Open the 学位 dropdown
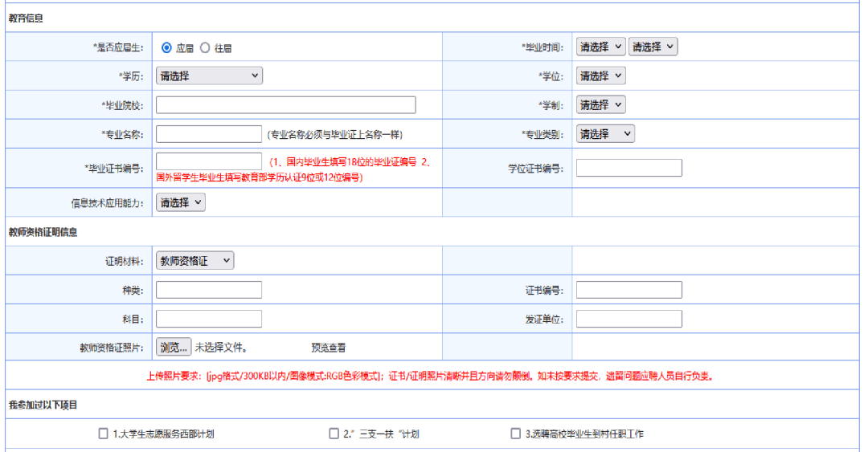Image resolution: width=868 pixels, height=452 pixels. (600, 75)
